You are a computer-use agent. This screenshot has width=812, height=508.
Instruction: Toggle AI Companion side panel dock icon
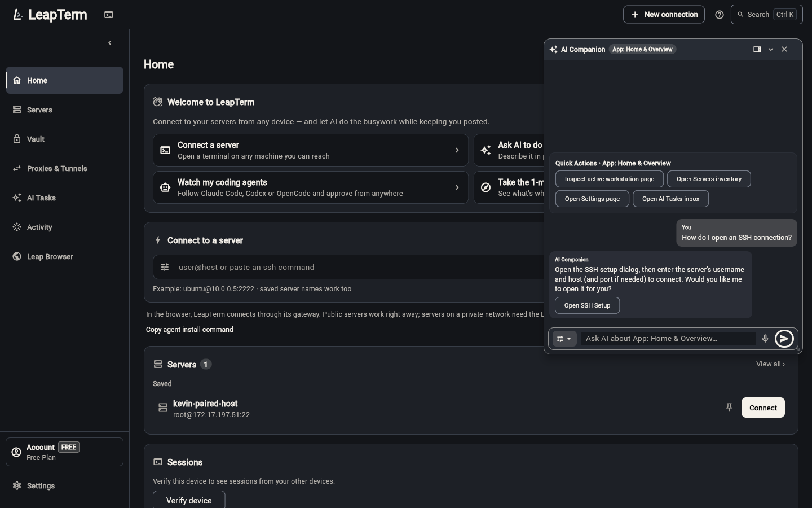click(757, 49)
